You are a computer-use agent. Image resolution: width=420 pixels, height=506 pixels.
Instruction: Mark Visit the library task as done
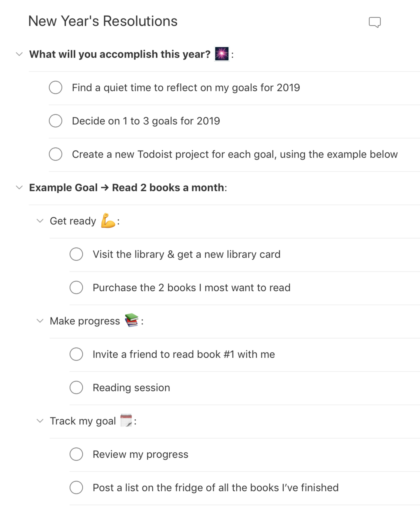click(x=76, y=254)
